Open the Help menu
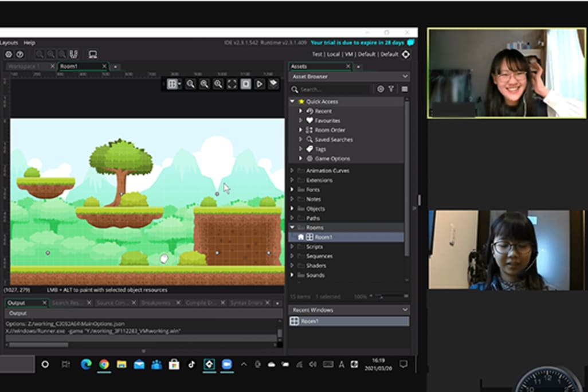Screen dimensions: 588x392 point(29,42)
